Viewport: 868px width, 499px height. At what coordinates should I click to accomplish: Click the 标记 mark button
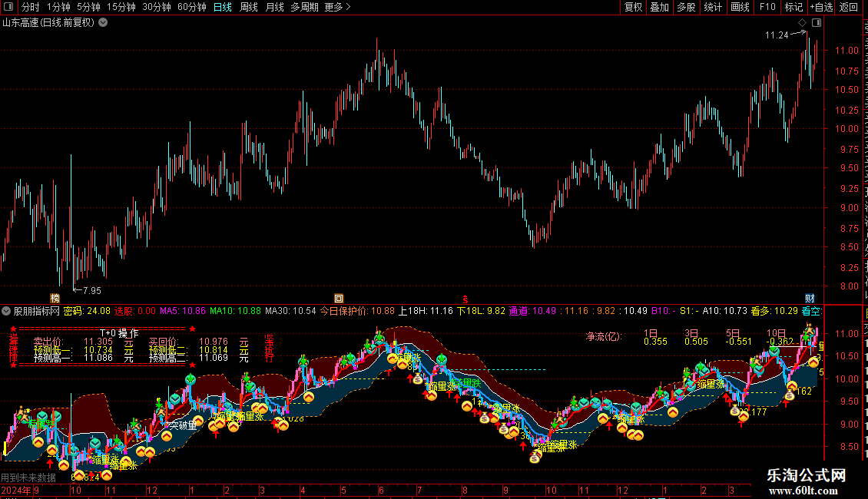click(793, 7)
